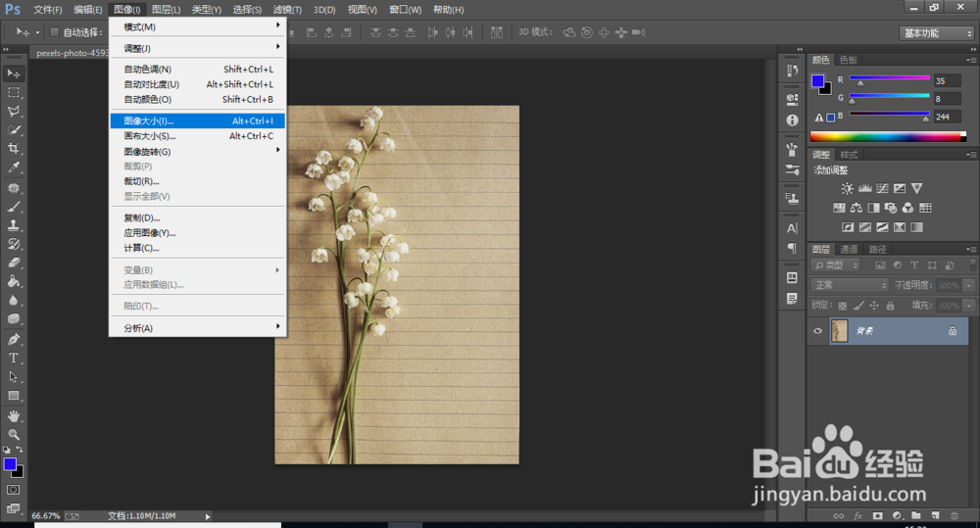980x528 pixels.
Task: Open the 图层(L) menu
Action: 166,10
